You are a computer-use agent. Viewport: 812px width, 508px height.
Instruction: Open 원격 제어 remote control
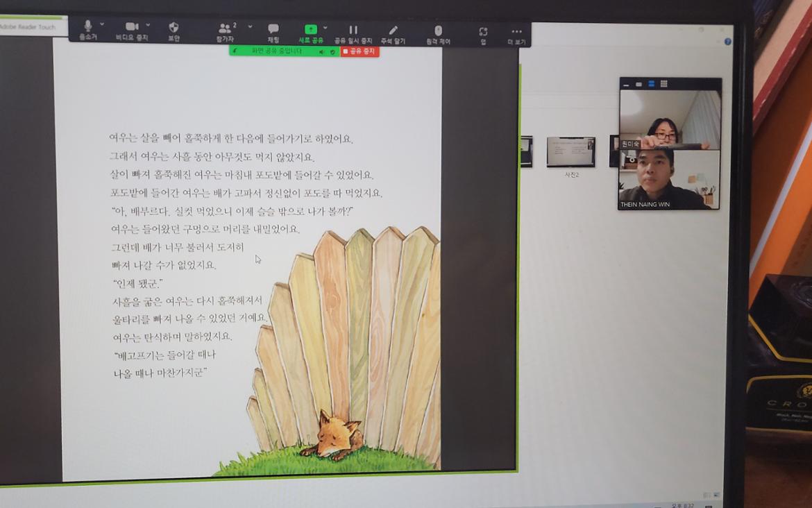click(x=438, y=35)
